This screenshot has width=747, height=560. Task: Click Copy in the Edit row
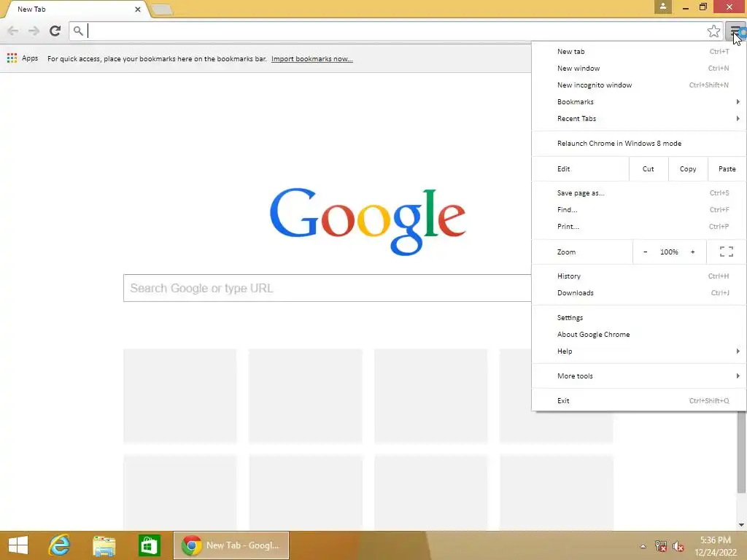pyautogui.click(x=688, y=169)
